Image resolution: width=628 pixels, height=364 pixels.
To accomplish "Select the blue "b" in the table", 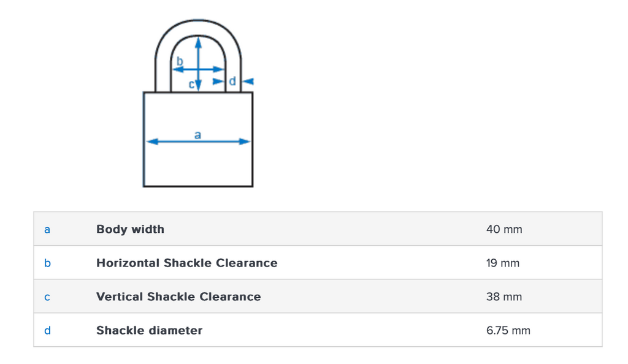I will point(47,263).
